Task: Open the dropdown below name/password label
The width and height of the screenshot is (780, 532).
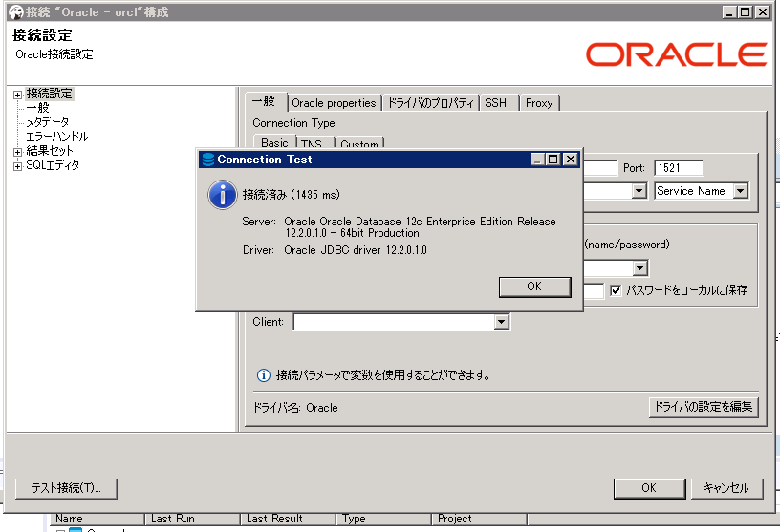Action: tap(640, 268)
